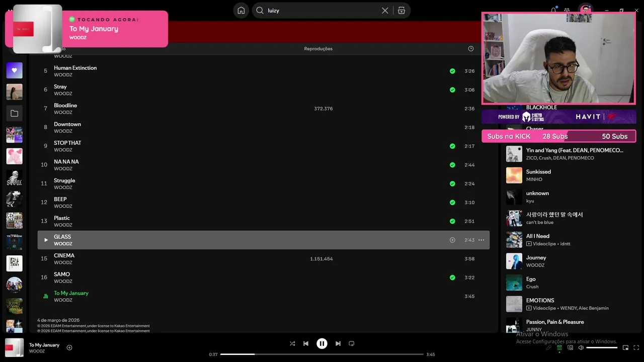Click Bloodline play count 372.376

coord(323,109)
